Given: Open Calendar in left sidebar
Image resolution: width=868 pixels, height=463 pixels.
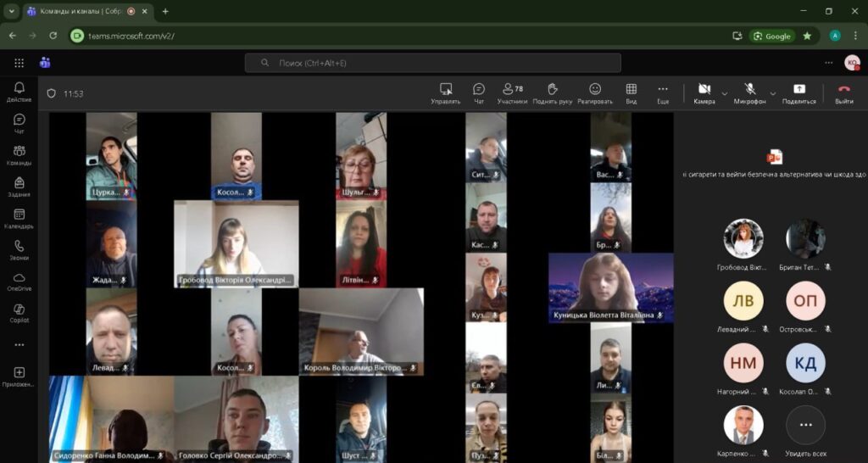Looking at the screenshot, I should (19, 219).
